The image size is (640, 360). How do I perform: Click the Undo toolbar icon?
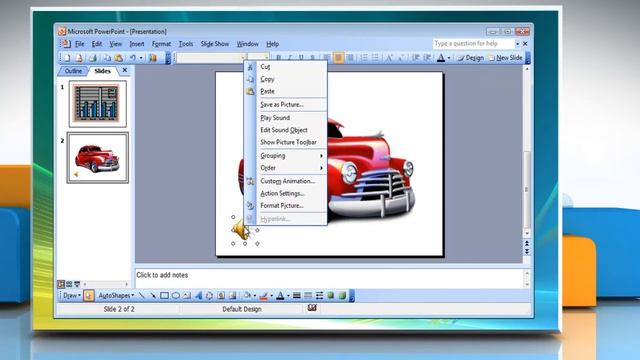(133, 58)
